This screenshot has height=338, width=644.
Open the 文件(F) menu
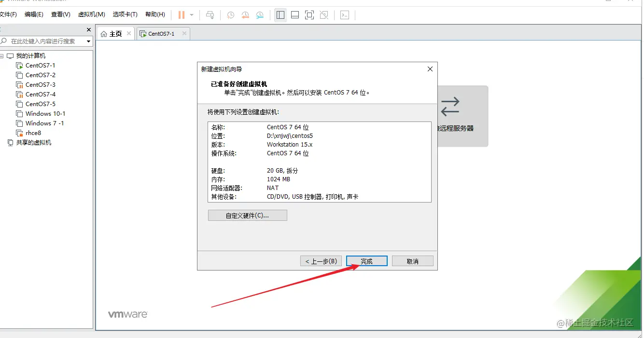click(x=8, y=14)
